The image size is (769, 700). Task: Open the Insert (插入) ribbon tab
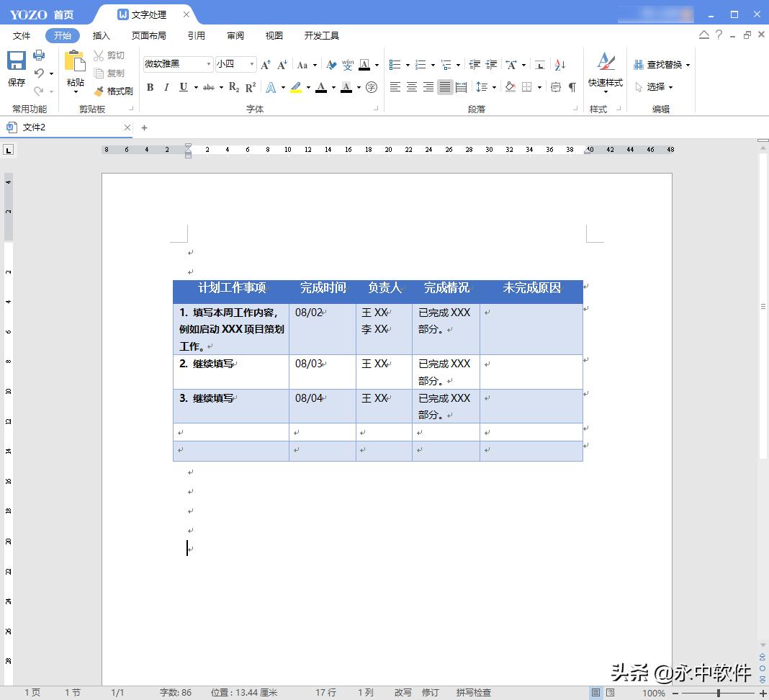click(x=102, y=35)
